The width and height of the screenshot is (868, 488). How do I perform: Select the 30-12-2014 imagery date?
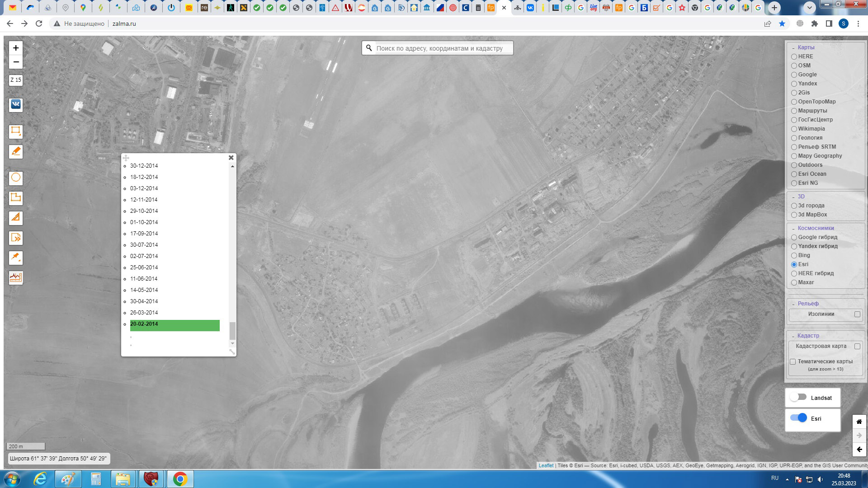(144, 166)
